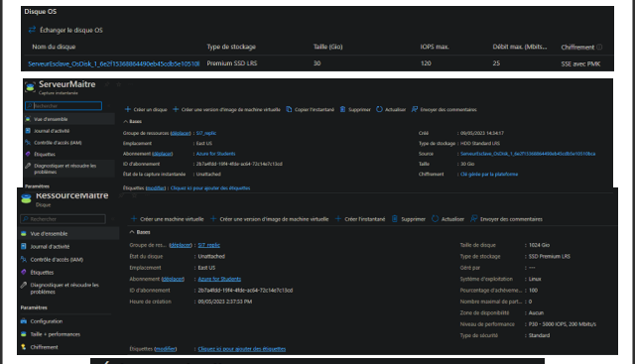Open the SI7_replic resource group link in ServeurMaitre

206,133
